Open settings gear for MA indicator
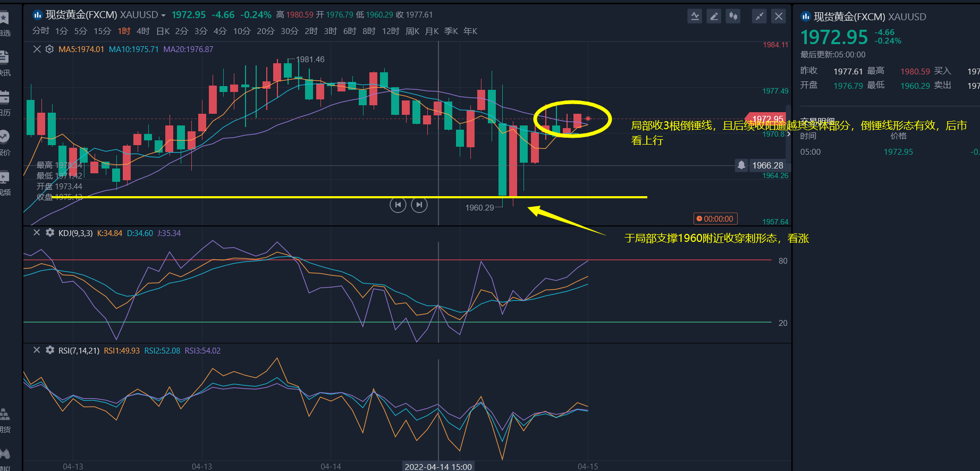Screen dimensions: 980x471 click(x=49, y=49)
